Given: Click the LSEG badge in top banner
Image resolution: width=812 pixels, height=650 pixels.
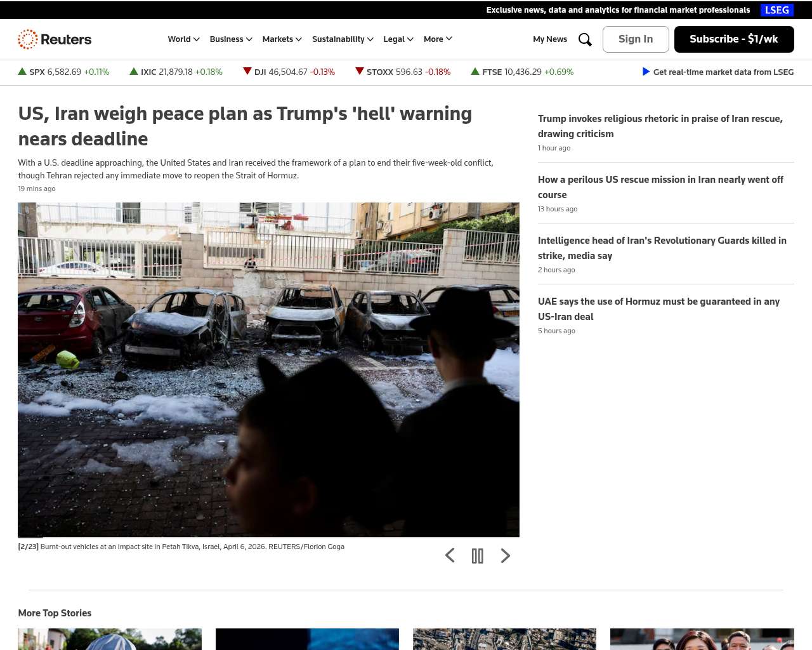Looking at the screenshot, I should 776,10.
